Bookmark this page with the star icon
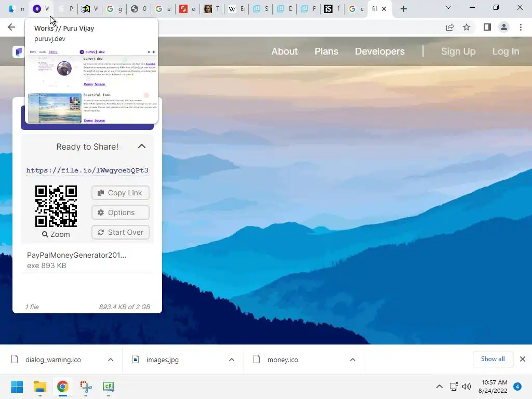This screenshot has width=532, height=399. coord(467,27)
